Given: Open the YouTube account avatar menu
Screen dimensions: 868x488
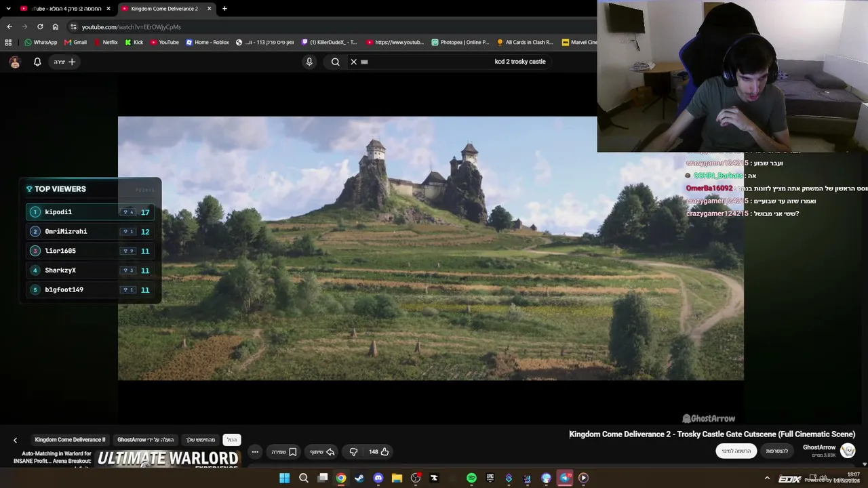Looking at the screenshot, I should coord(15,62).
